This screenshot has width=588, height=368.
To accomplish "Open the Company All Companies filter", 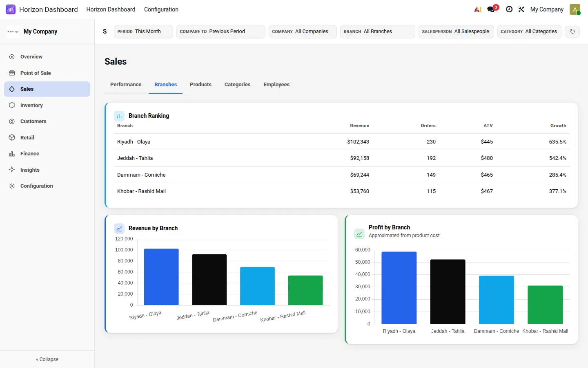I will (x=303, y=31).
